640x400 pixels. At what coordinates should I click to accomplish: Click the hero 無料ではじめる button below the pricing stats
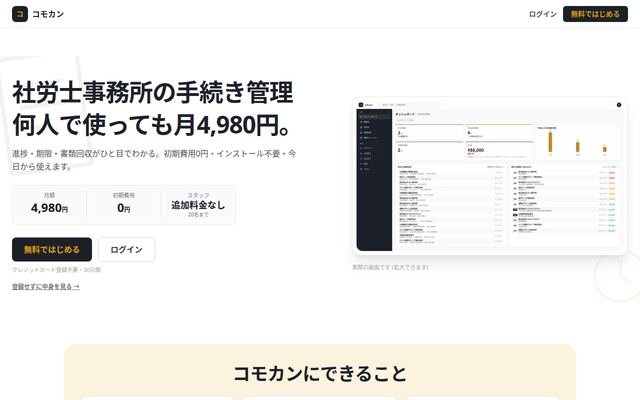tap(52, 249)
